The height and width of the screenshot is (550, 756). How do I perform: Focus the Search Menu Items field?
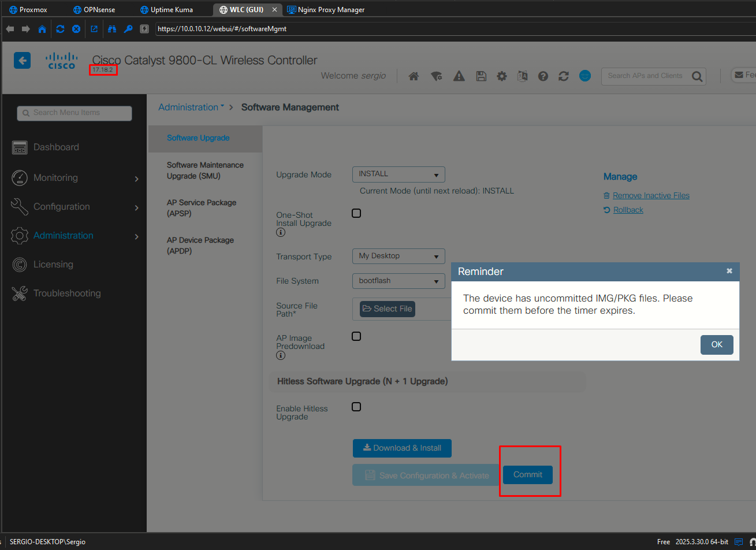tap(75, 113)
